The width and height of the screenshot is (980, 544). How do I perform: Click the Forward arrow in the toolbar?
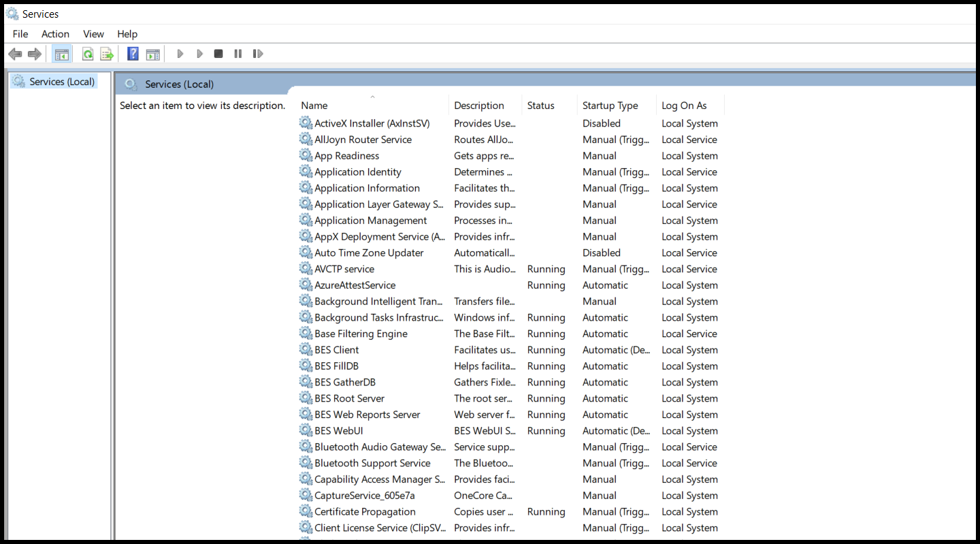[34, 54]
